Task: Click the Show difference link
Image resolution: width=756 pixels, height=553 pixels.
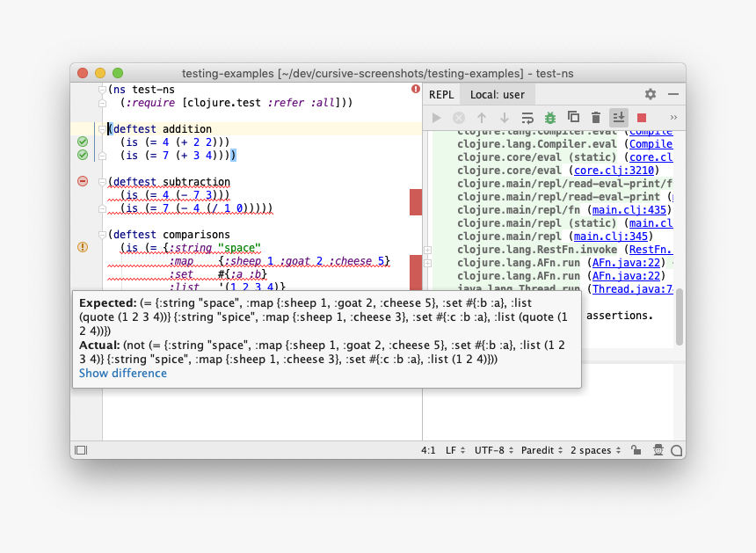Action: pos(122,374)
